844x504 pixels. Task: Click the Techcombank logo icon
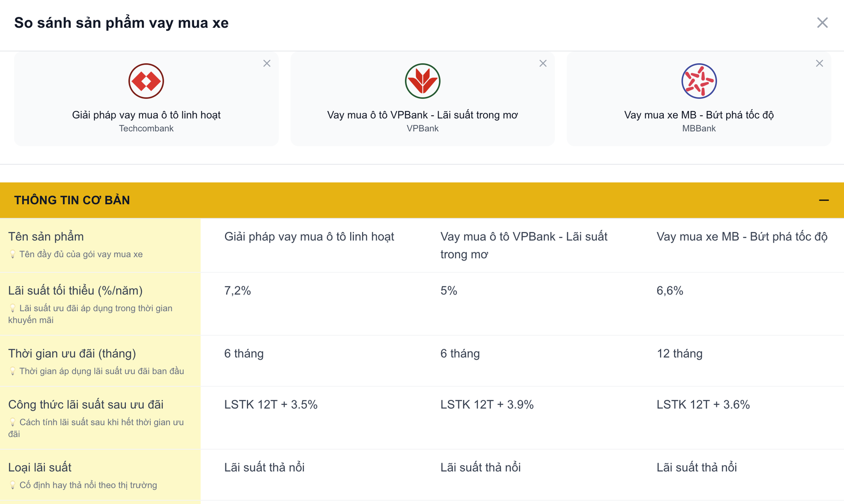146,81
